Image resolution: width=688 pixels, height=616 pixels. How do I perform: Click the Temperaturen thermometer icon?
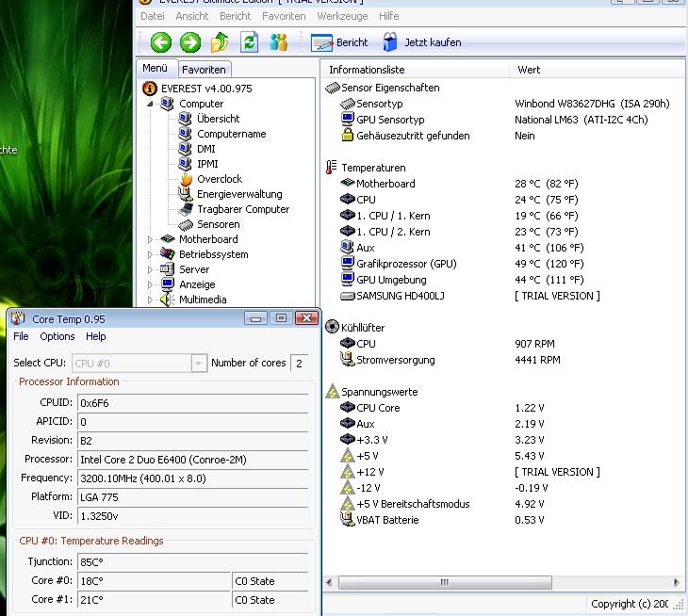point(332,168)
